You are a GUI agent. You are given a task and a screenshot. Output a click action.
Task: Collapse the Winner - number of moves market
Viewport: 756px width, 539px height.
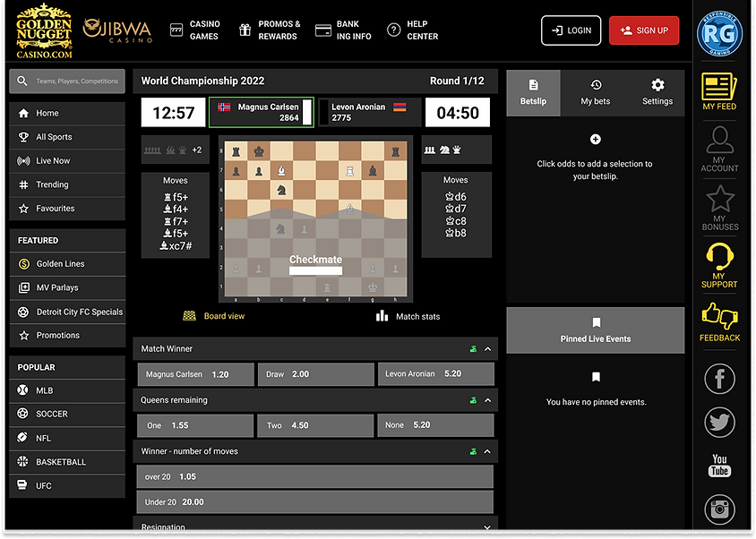(487, 452)
